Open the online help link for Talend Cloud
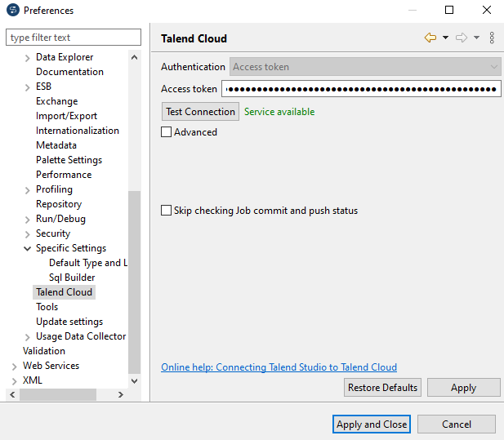Screen dimensions: 504x440 pos(279,367)
